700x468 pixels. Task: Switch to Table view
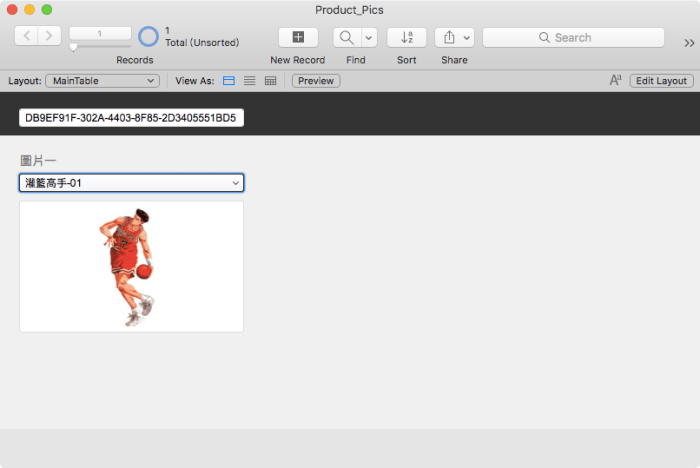click(270, 80)
